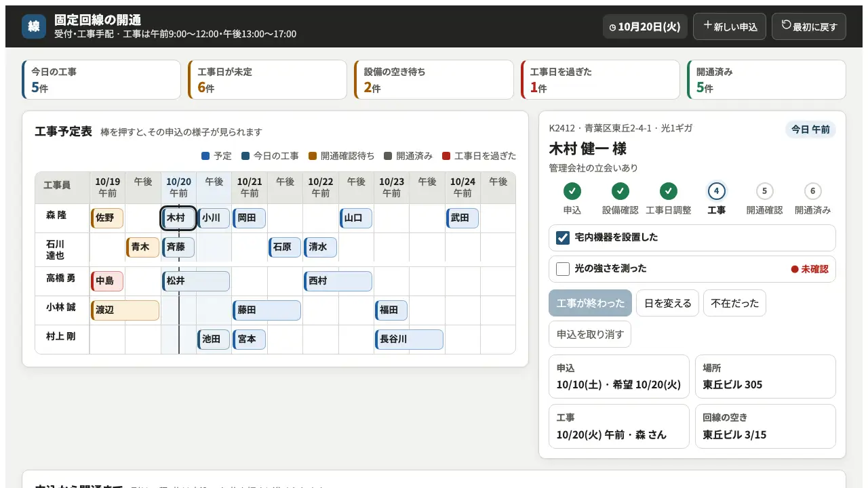Check 光の強さを測った checkbox
This screenshot has width=868, height=488.
tap(563, 269)
